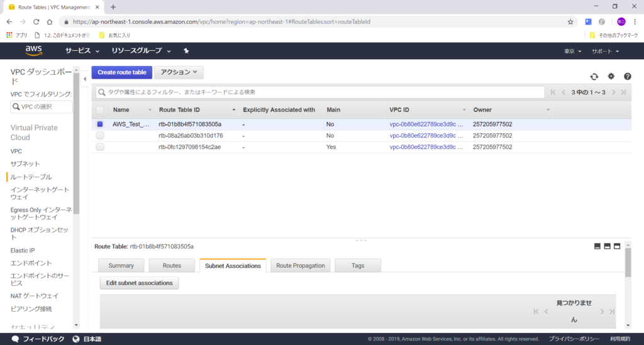The width and height of the screenshot is (644, 345).
Task: Uncheck the AWS_Test route table row
Action: 100,124
